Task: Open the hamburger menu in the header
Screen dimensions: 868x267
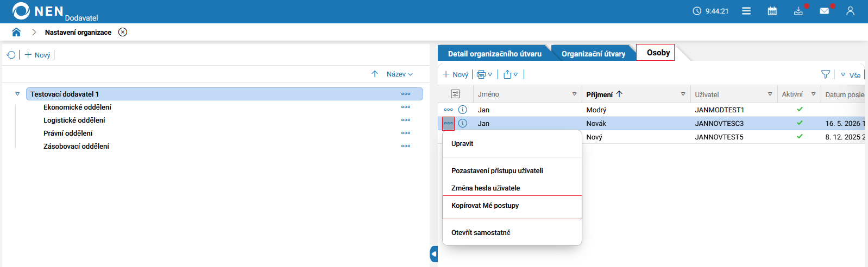Action: coord(746,11)
